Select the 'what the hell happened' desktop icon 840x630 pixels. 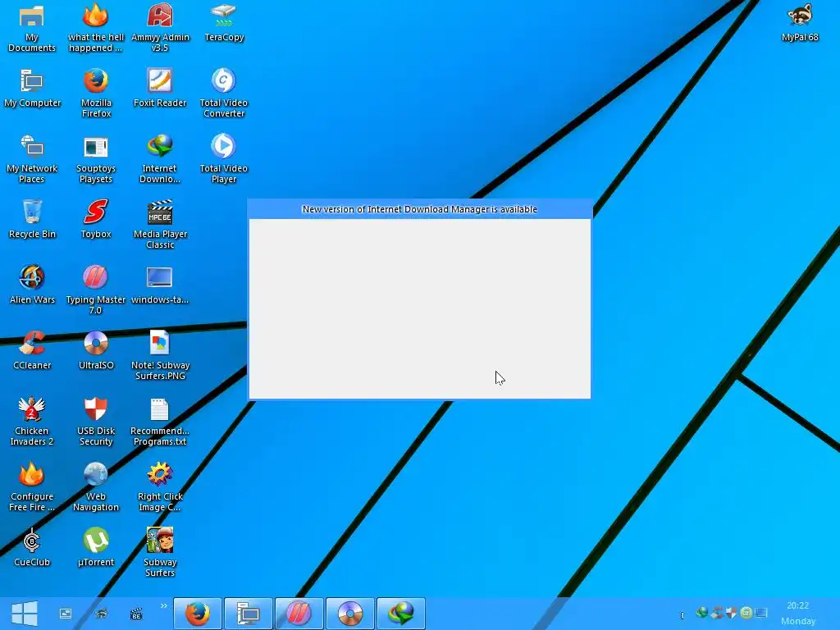(96, 28)
